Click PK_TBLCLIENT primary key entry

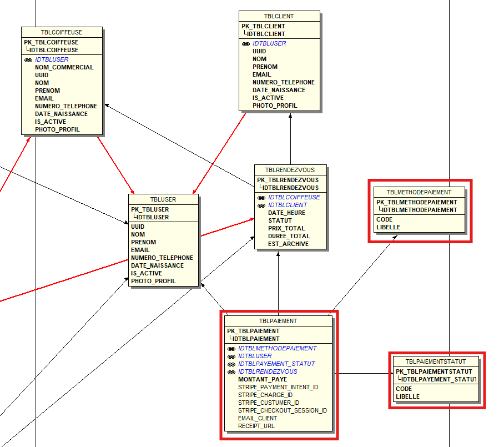pyautogui.click(x=263, y=27)
